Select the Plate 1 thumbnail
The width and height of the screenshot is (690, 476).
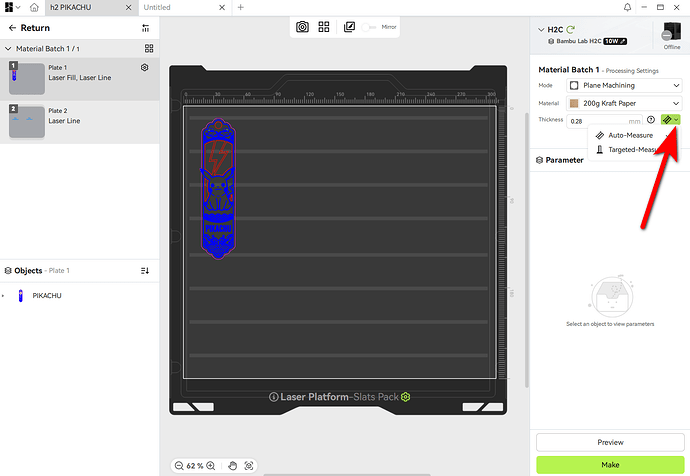point(26,78)
